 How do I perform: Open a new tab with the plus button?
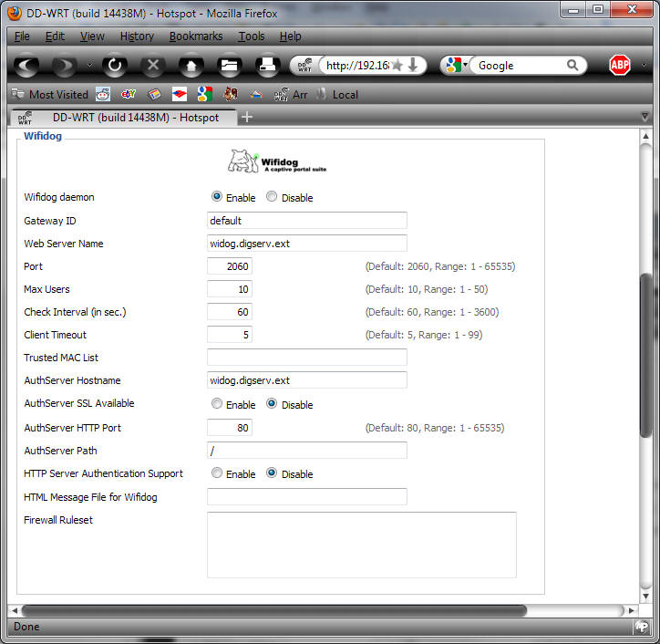pos(247,117)
